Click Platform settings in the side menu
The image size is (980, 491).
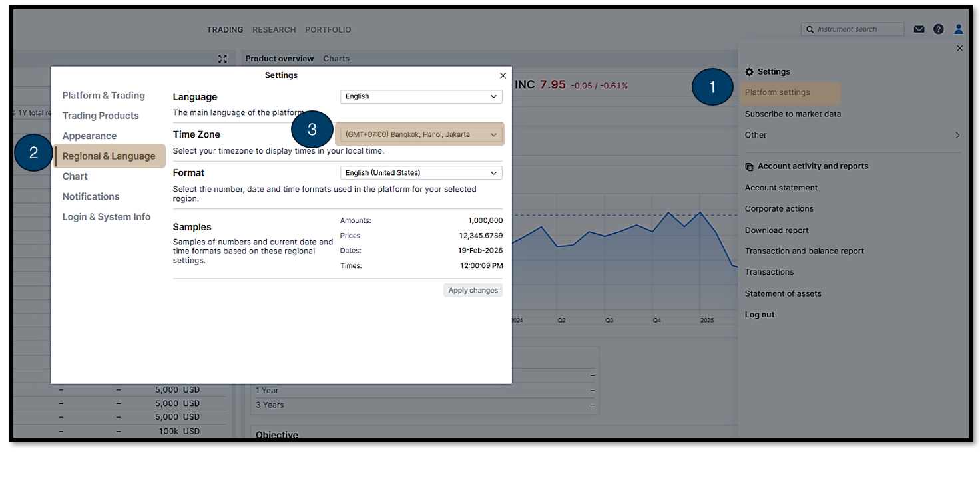pyautogui.click(x=777, y=93)
